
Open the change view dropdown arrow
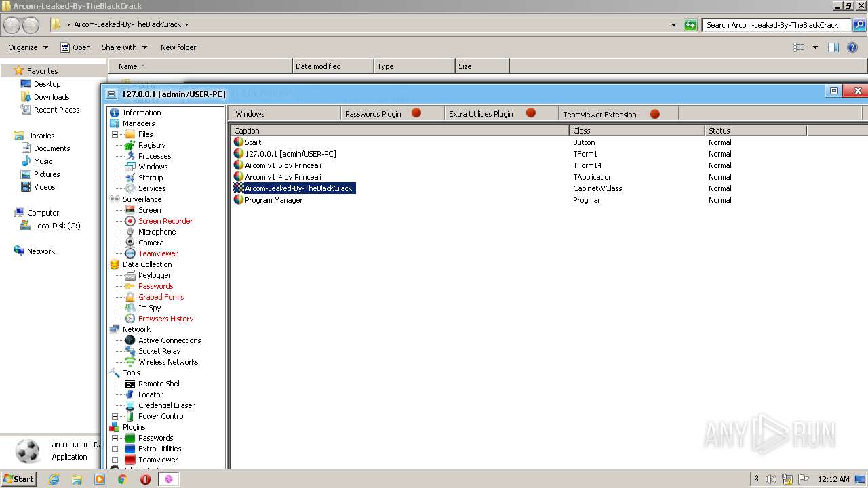pos(815,47)
